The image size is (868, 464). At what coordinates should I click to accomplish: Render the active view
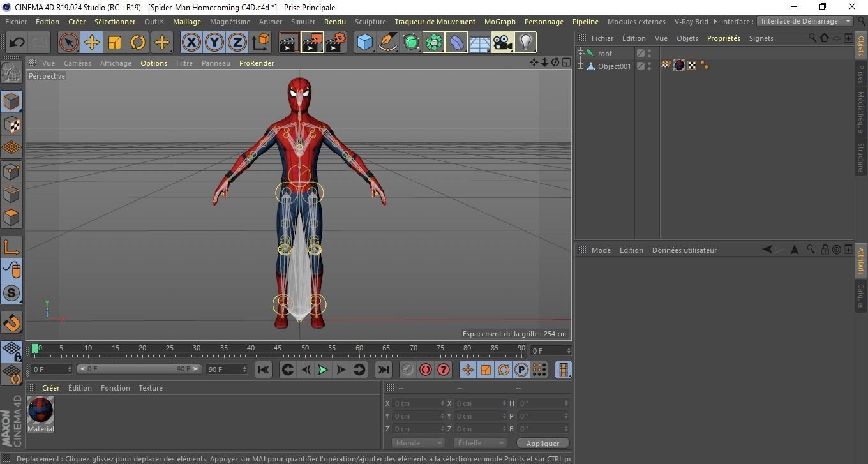[x=288, y=43]
